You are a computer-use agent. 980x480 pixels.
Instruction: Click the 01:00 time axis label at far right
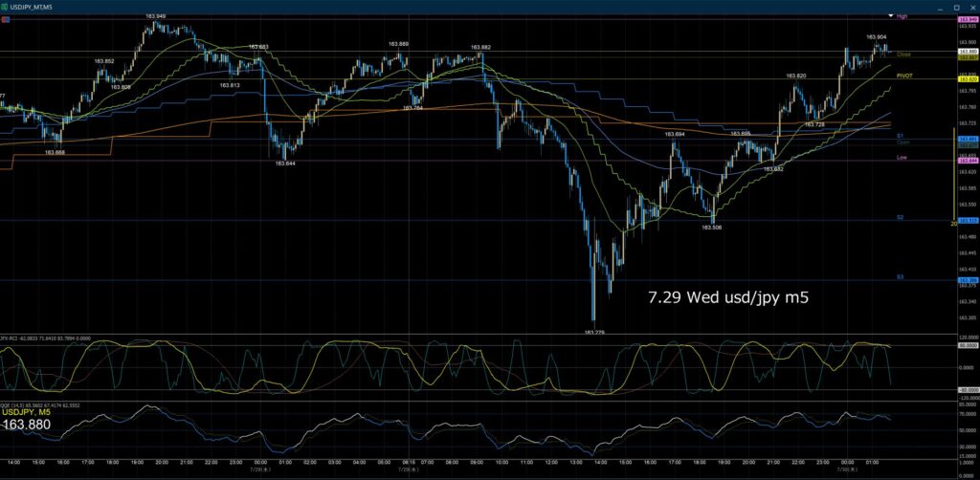873,463
